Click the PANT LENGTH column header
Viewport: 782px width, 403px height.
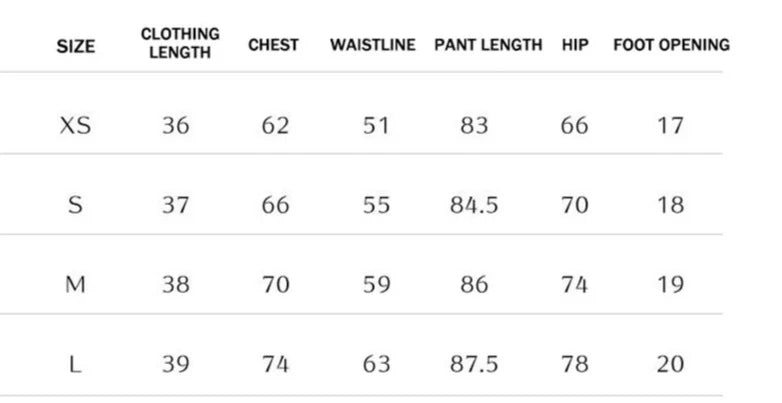[x=488, y=45]
